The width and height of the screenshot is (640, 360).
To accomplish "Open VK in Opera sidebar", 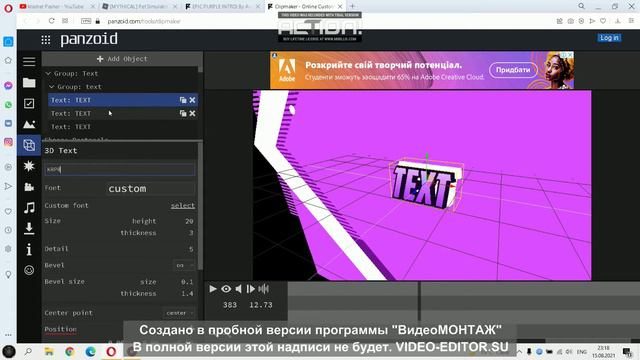I will [x=8, y=123].
